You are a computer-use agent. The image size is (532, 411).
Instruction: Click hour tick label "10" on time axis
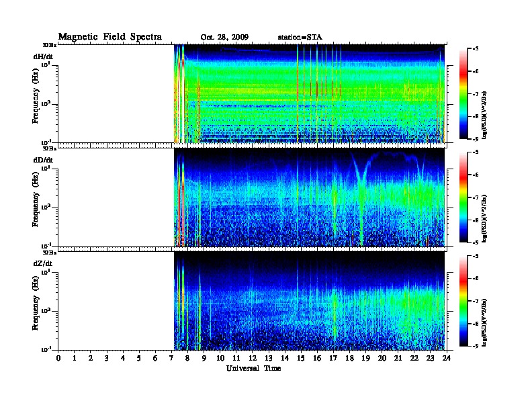(x=220, y=359)
